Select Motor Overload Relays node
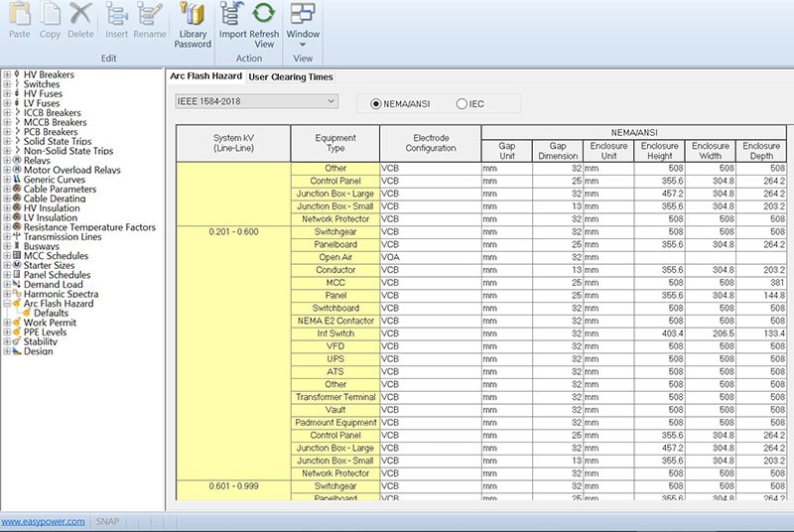This screenshot has height=532, width=794. point(71,170)
